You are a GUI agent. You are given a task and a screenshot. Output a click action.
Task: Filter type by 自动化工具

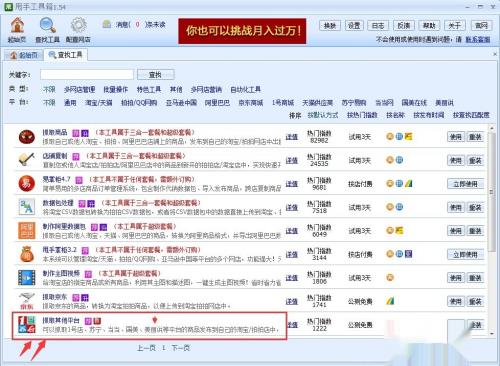(x=246, y=89)
